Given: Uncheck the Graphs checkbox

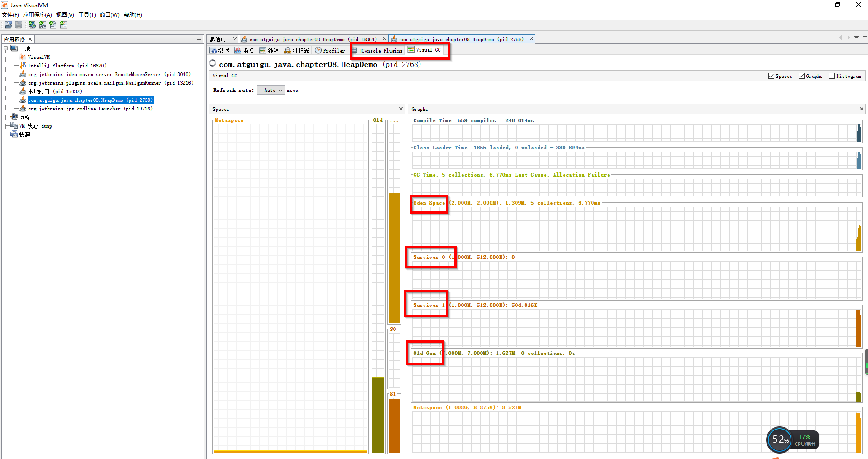Looking at the screenshot, I should click(801, 76).
